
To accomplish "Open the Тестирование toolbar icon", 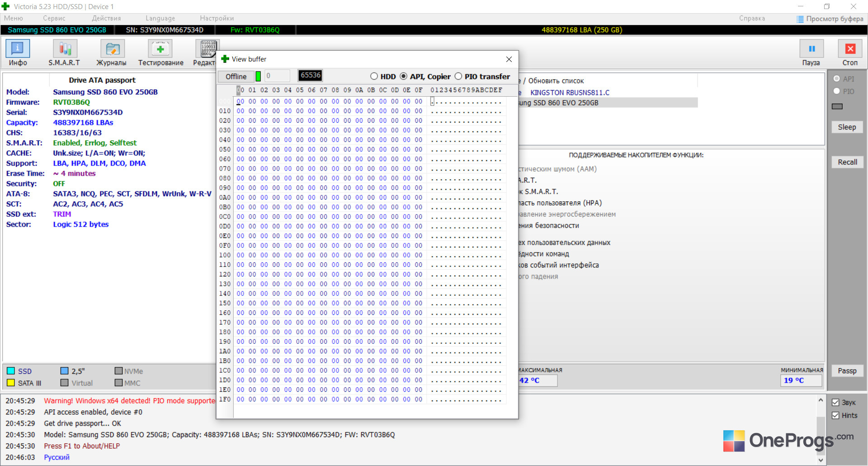I will pos(160,48).
